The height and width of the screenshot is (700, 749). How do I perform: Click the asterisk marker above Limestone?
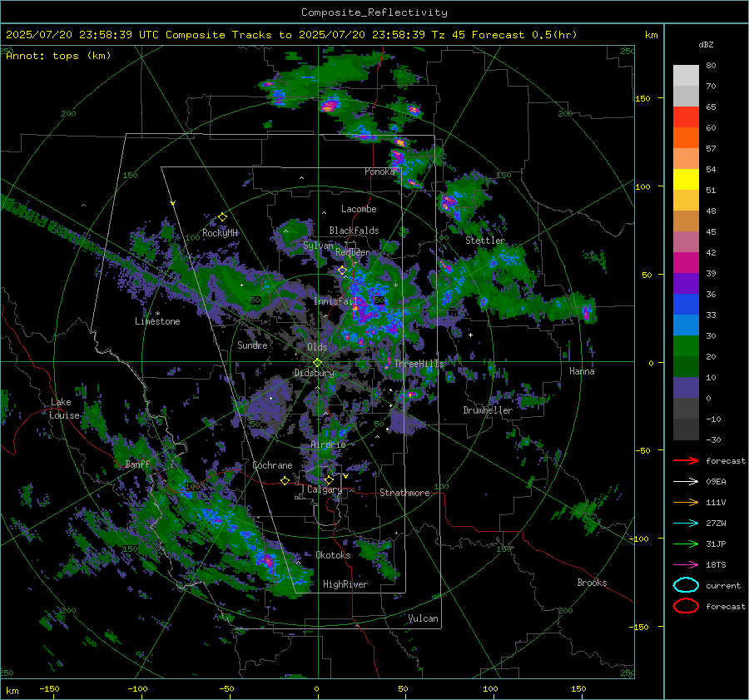[157, 314]
